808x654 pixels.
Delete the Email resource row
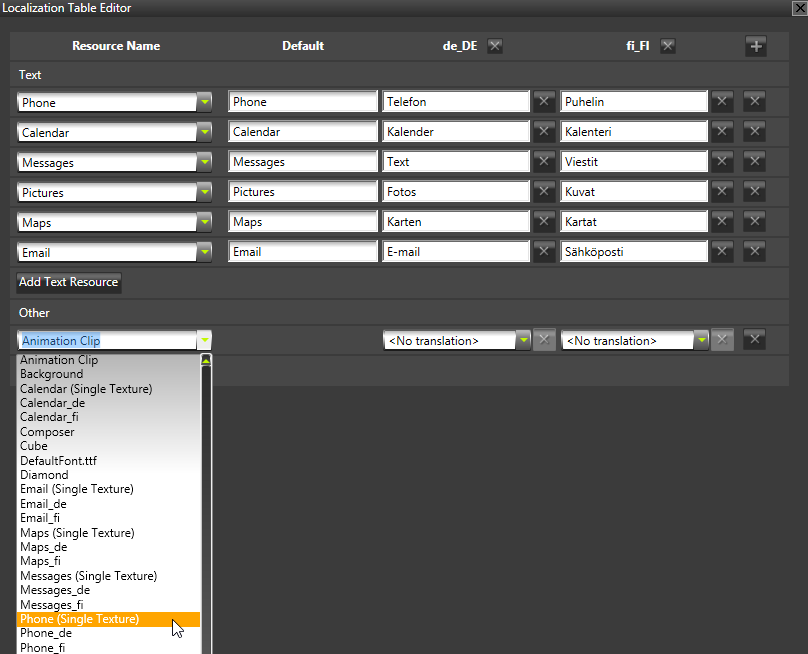pos(755,252)
